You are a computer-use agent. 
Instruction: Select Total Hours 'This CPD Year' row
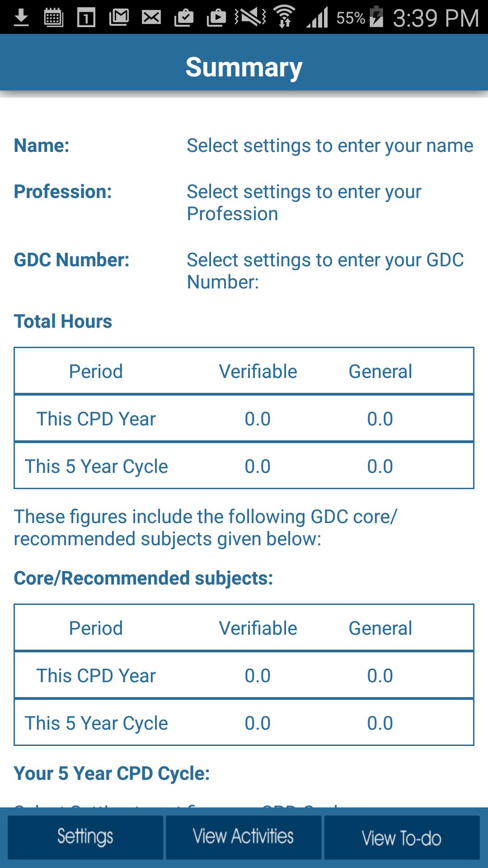click(244, 419)
